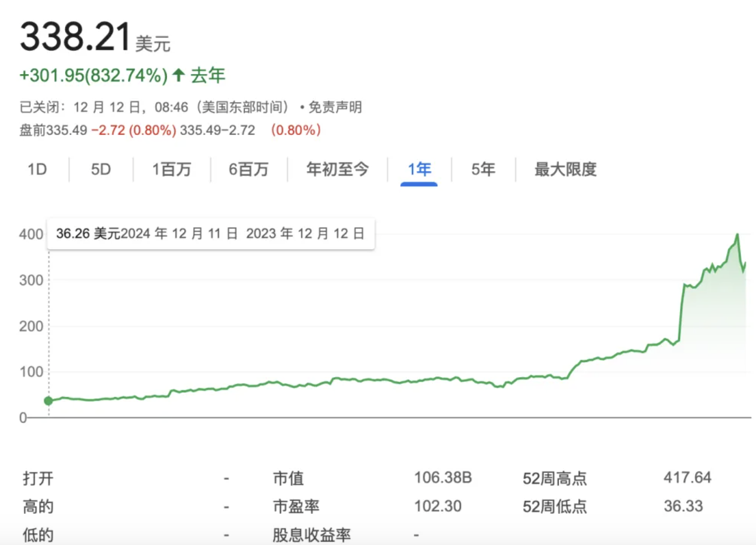Click the 市值 market cap value 106.38B
This screenshot has width=756, height=545.
pos(443,478)
